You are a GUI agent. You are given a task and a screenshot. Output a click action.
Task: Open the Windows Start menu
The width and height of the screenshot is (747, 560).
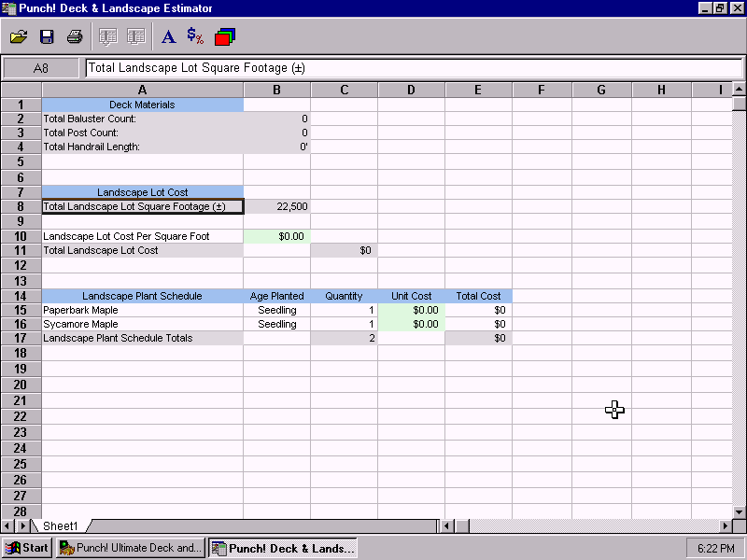[27, 548]
